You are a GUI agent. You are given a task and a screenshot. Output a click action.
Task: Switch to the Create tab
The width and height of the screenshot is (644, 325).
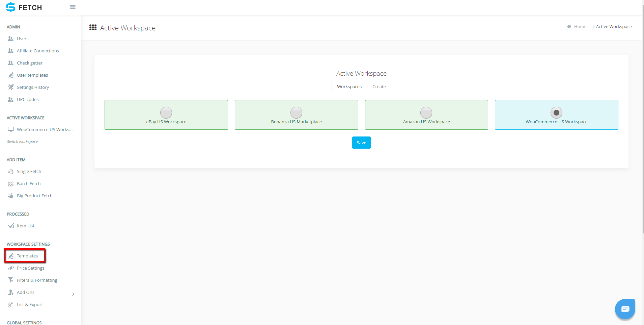[x=379, y=86]
